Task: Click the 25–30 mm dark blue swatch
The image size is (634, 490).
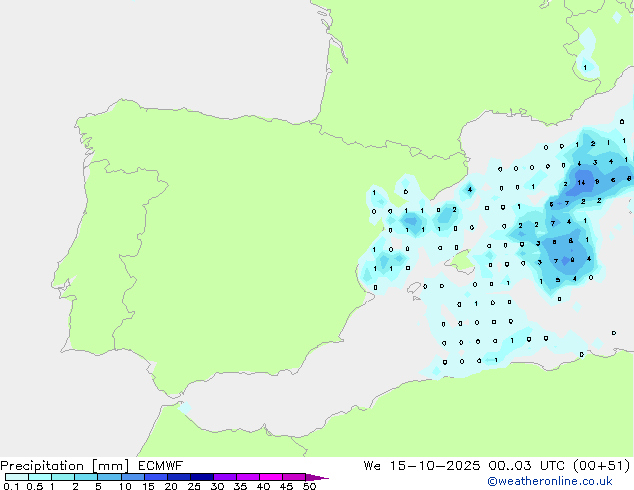Action: [x=201, y=477]
